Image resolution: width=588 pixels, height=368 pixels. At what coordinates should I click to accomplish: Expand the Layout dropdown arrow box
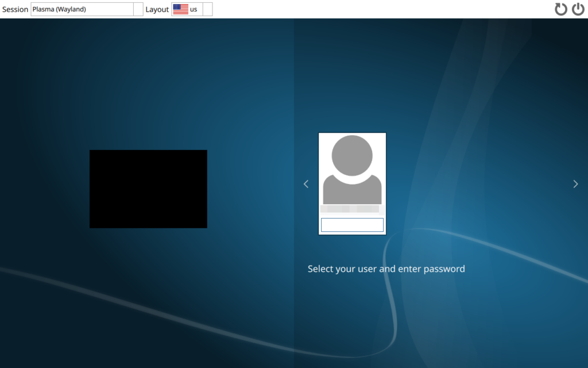click(207, 9)
